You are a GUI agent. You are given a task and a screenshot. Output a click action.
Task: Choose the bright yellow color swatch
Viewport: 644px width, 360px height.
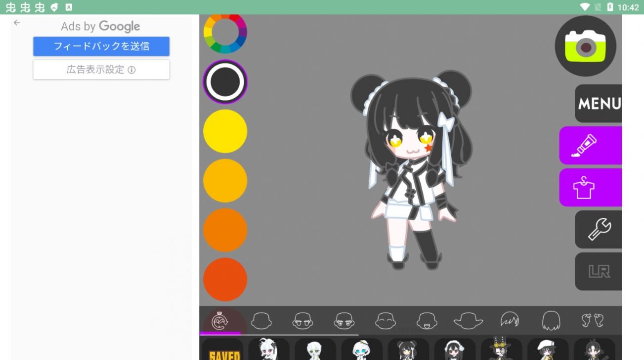click(225, 131)
